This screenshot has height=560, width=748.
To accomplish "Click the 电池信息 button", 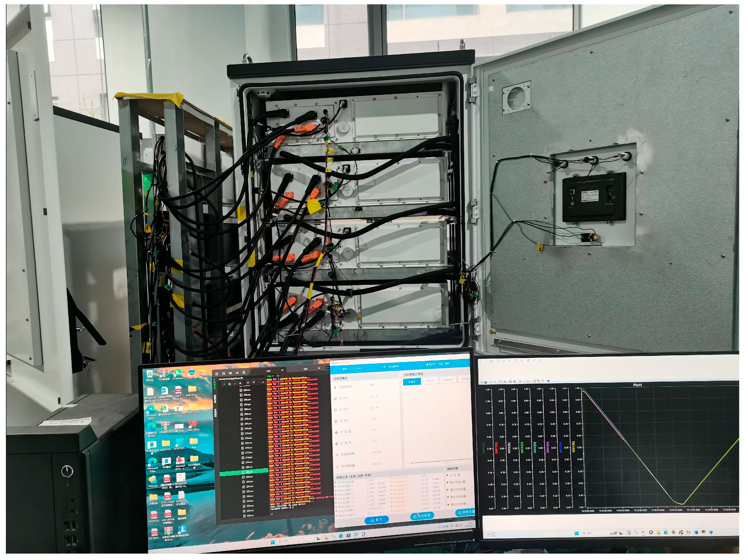I will point(422,516).
